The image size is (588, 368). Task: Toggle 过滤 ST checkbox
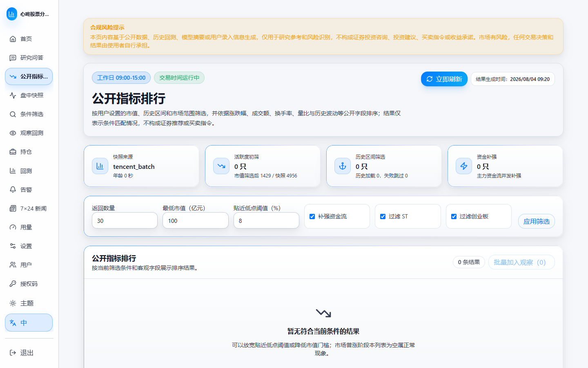pyautogui.click(x=383, y=216)
